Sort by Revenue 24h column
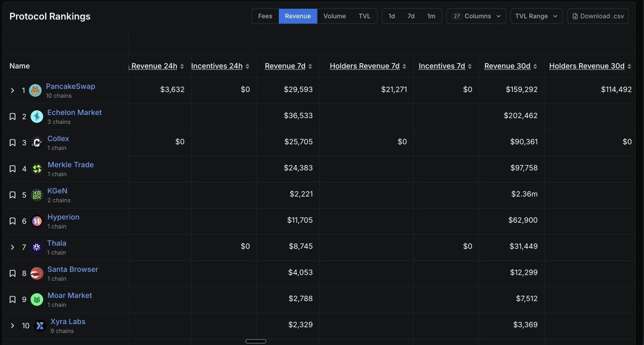 click(x=182, y=67)
